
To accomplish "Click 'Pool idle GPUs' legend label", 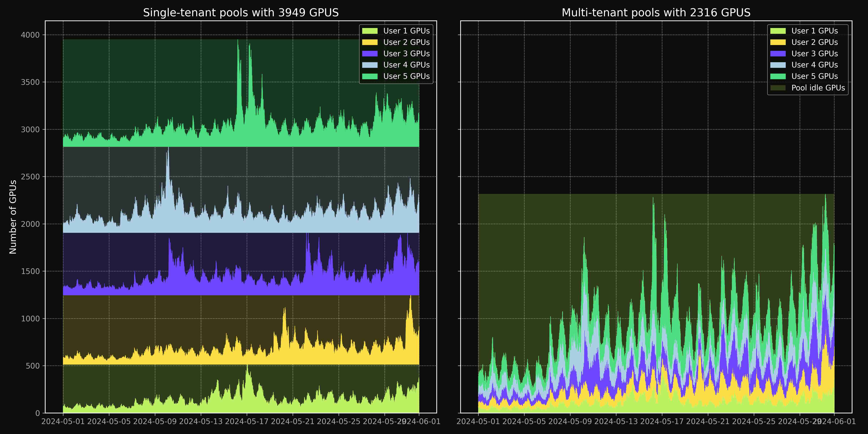I will pyautogui.click(x=818, y=88).
